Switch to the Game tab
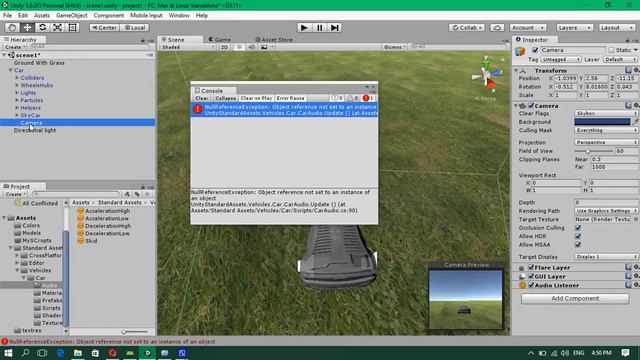The height and width of the screenshot is (360, 640). tap(220, 40)
